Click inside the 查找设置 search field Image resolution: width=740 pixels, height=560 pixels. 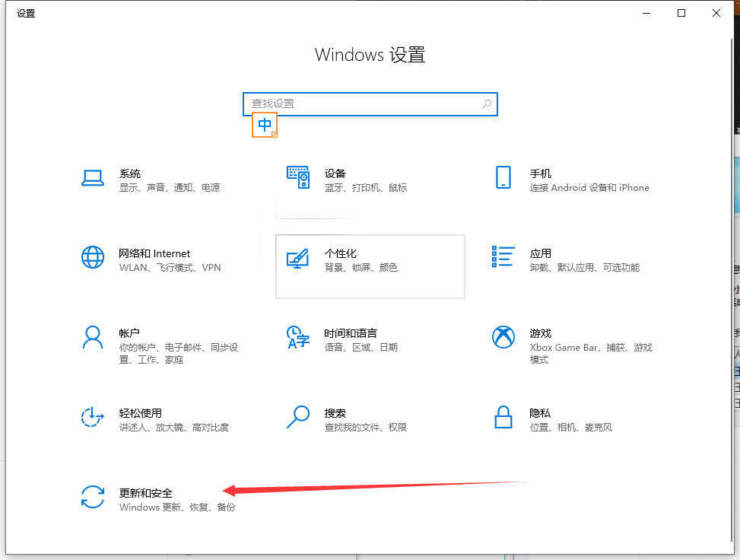click(x=370, y=104)
